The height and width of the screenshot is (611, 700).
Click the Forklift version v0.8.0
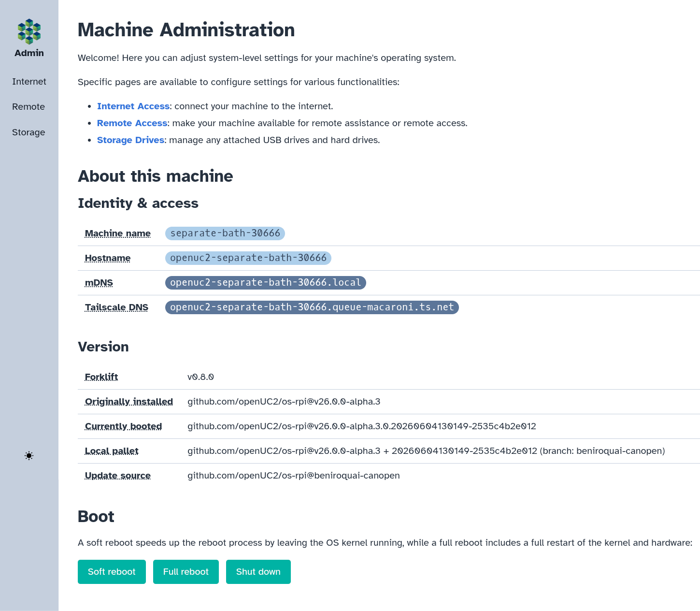click(x=200, y=377)
